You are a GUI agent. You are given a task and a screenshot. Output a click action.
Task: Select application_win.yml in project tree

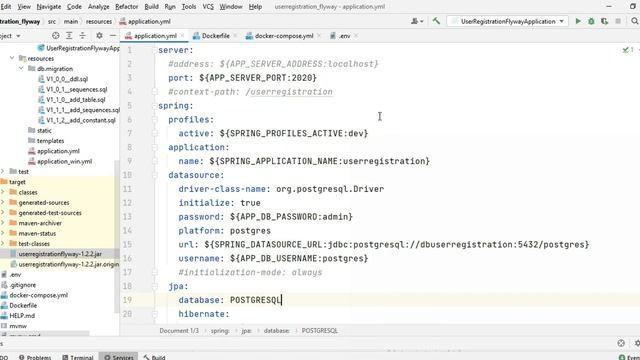[64, 161]
